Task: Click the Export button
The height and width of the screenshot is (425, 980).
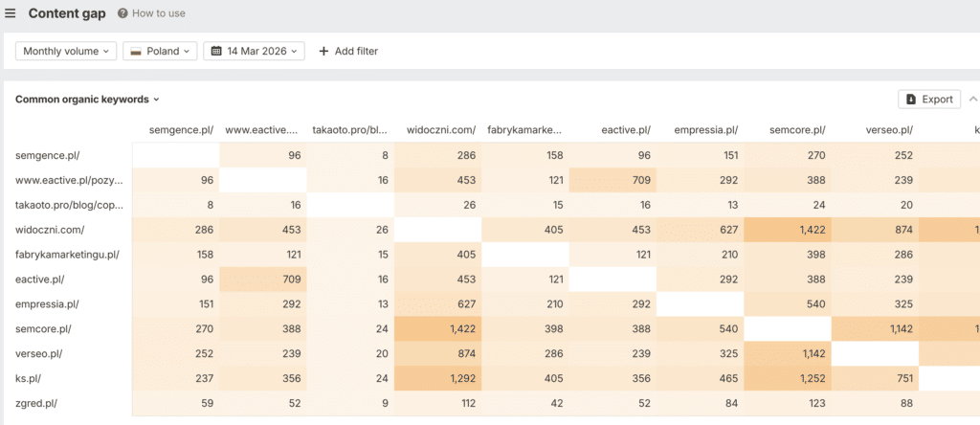Action: 929,99
